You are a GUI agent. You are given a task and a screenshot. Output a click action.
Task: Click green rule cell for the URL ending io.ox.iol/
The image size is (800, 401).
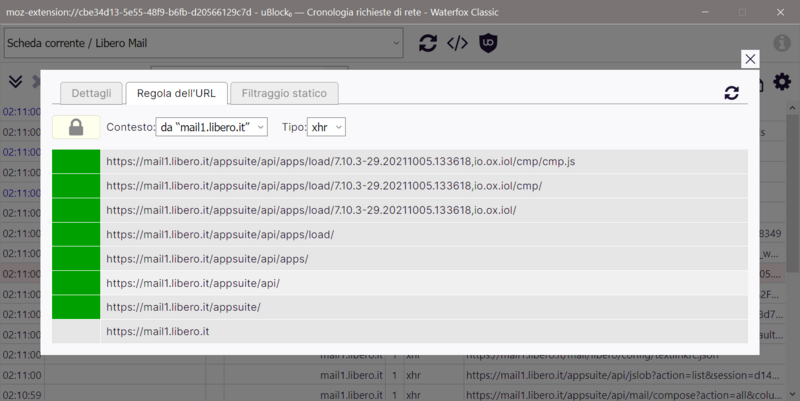[x=76, y=210]
